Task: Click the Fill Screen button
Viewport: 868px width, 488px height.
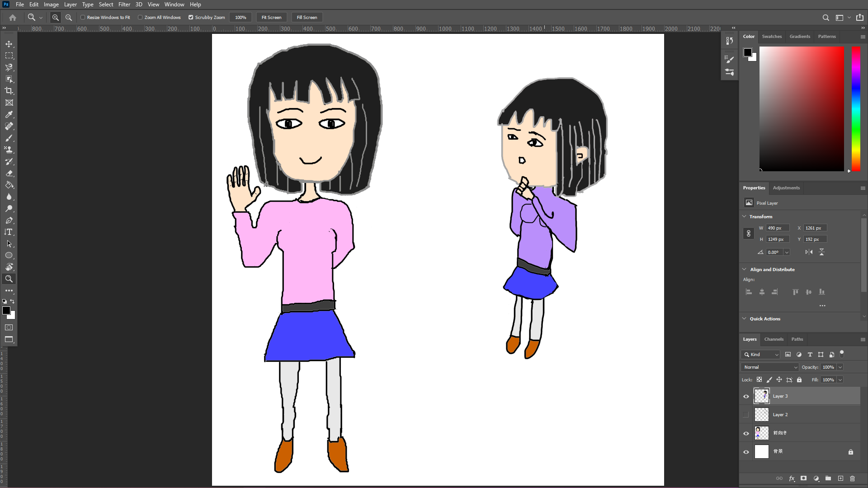Action: [x=307, y=17]
